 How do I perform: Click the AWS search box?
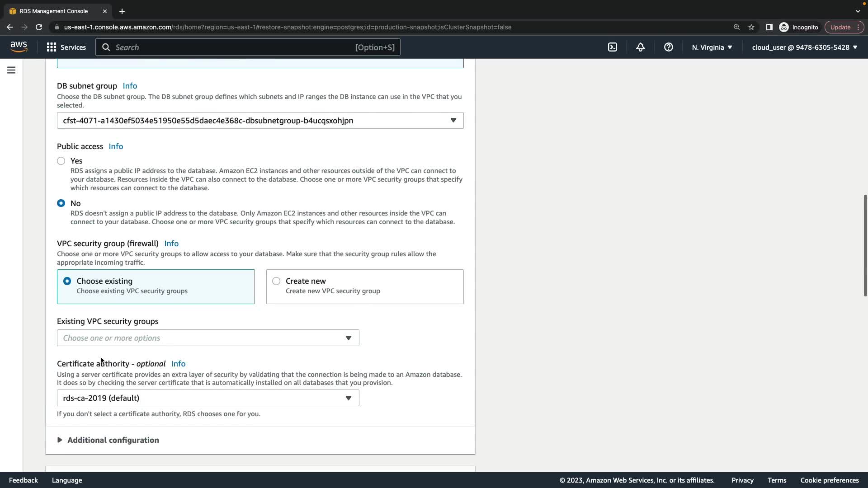(248, 47)
